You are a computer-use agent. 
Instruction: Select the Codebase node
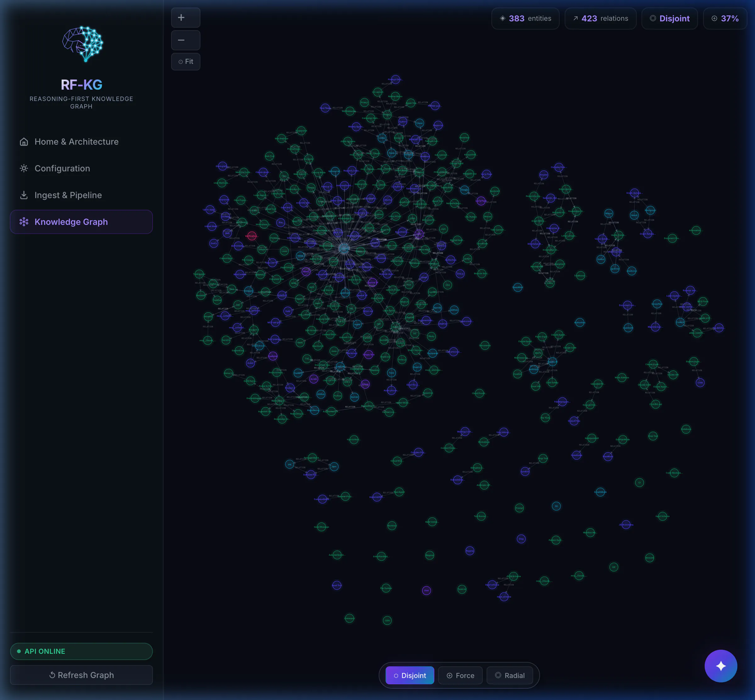[x=686, y=429]
